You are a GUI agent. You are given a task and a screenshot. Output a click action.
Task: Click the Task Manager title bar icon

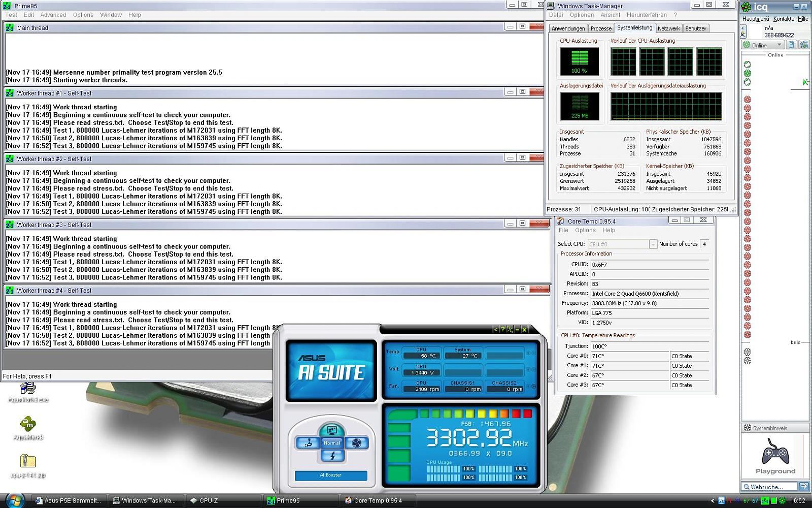(x=551, y=6)
